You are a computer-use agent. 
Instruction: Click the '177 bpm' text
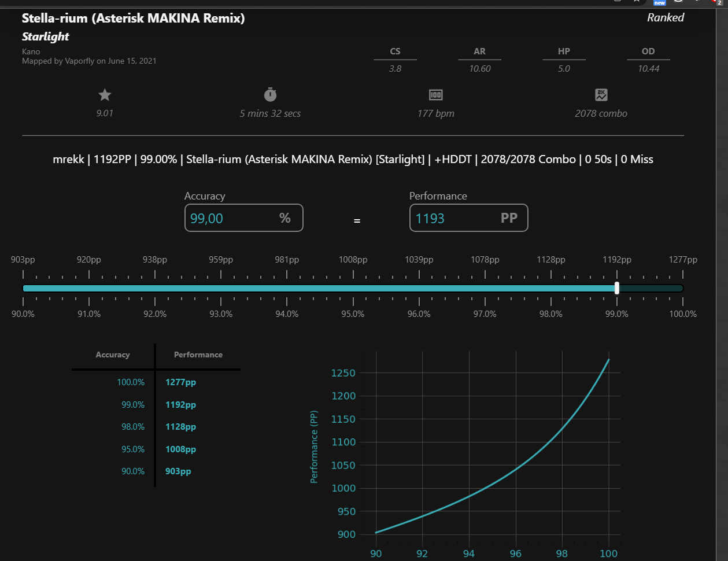[x=436, y=113]
